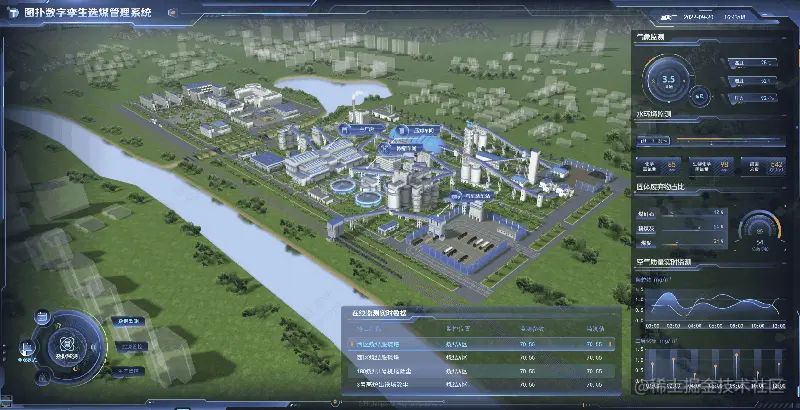Click the pH value badge
800x410 pixels.
coord(653,140)
